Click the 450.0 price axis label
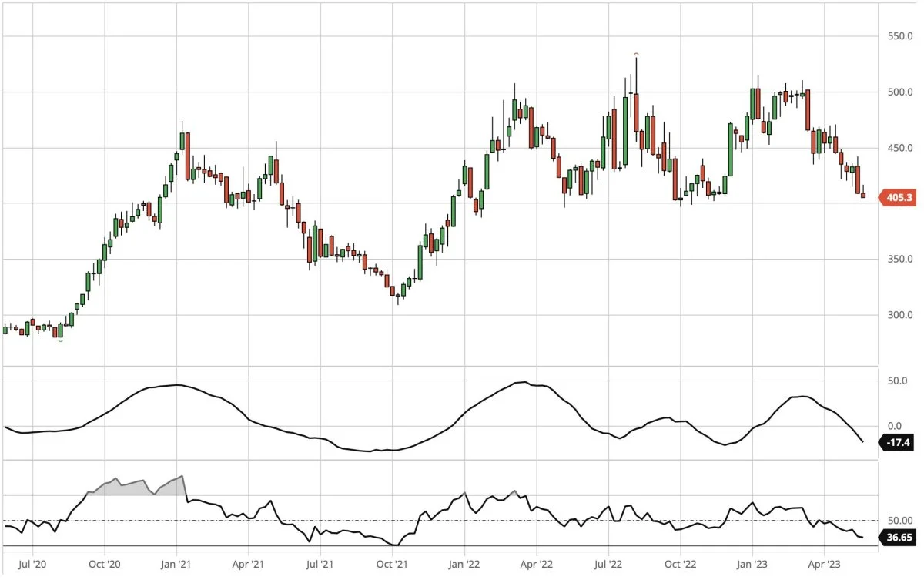Screen dimensions: 924x580 899,148
